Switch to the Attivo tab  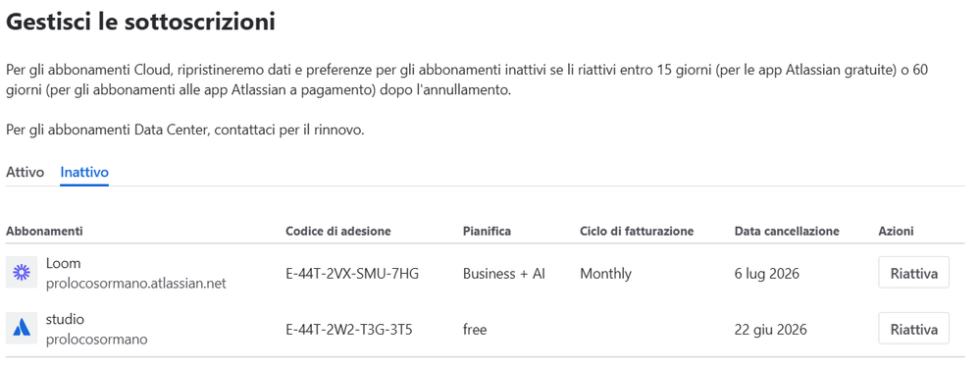pyautogui.click(x=25, y=172)
